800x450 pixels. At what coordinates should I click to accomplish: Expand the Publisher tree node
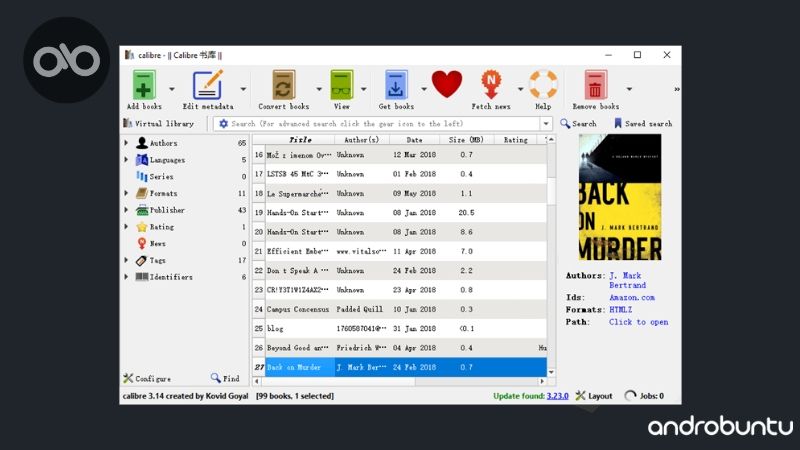point(126,210)
